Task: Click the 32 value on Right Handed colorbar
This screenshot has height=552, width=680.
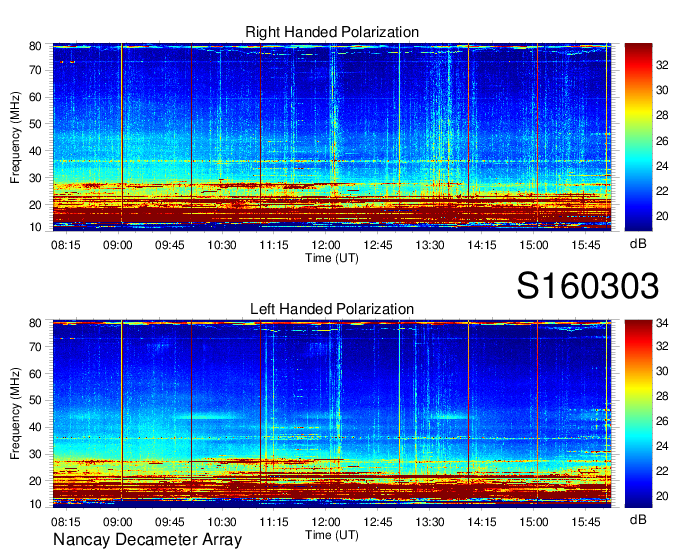Action: [x=662, y=65]
